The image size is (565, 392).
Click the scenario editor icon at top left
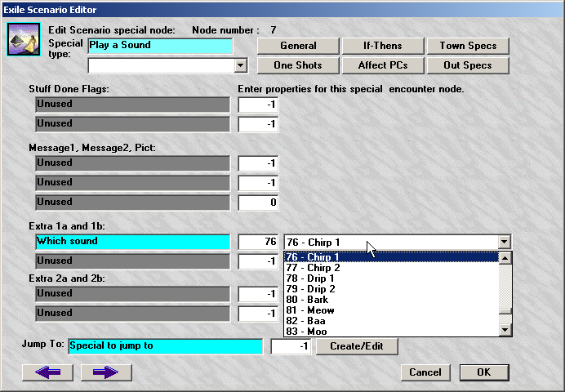pyautogui.click(x=20, y=40)
